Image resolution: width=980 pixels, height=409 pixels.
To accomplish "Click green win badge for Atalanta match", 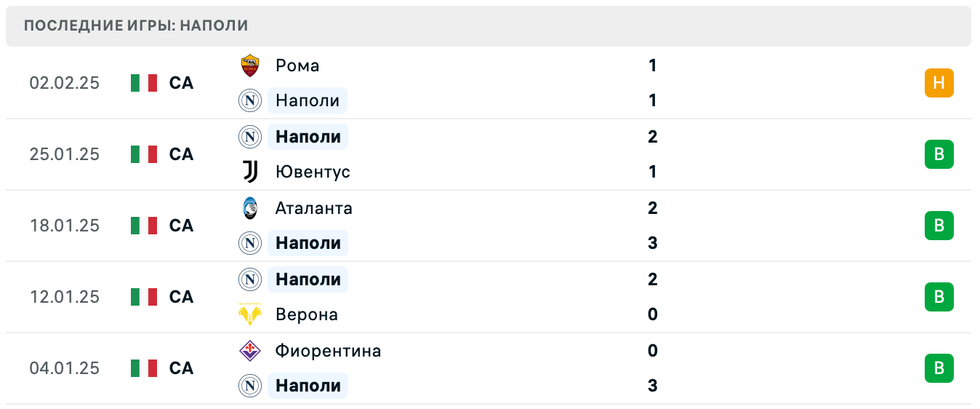I will click(x=939, y=226).
